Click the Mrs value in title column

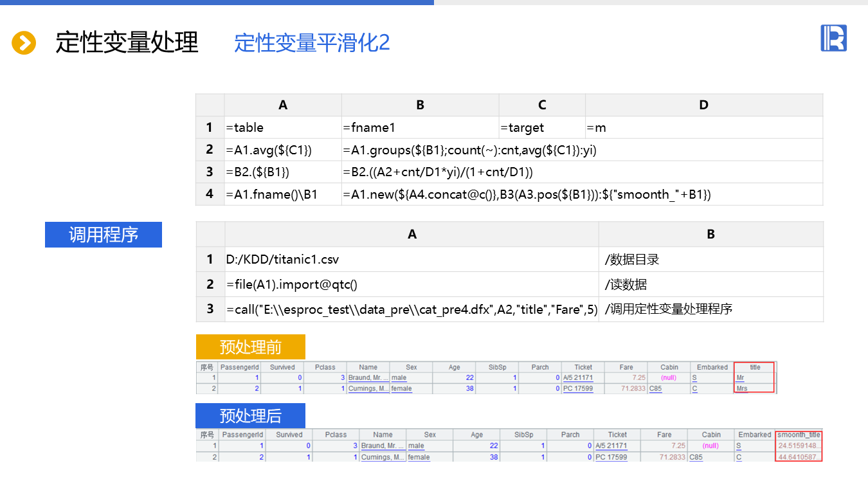click(742, 388)
